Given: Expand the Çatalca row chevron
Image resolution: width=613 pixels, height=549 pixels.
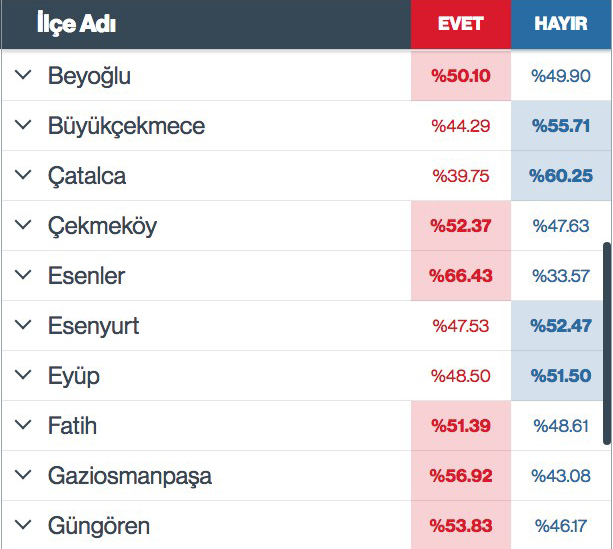Looking at the screenshot, I should 23,175.
